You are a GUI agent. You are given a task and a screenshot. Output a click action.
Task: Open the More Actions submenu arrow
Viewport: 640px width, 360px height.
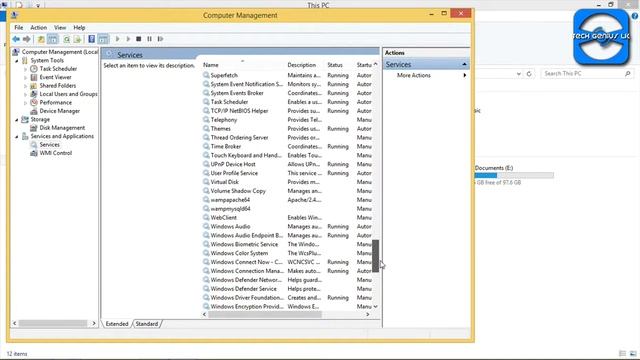pyautogui.click(x=464, y=75)
